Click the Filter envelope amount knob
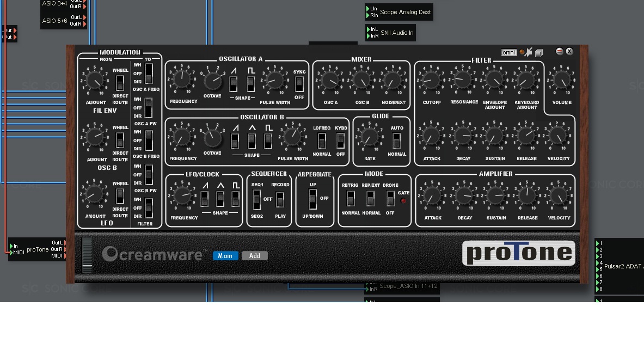Viewport: 644px width, 343px height. coord(494,79)
